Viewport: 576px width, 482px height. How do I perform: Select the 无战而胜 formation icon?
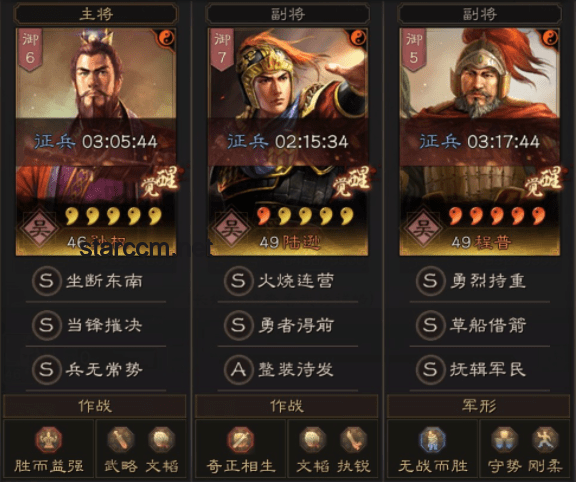click(432, 439)
